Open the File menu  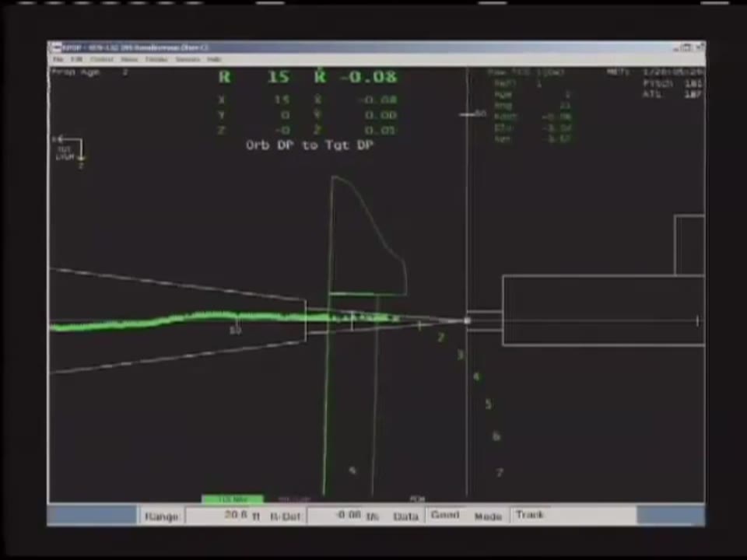pyautogui.click(x=58, y=60)
